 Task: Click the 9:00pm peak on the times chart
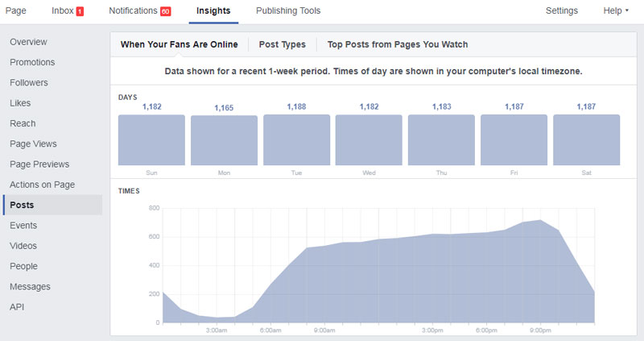[x=540, y=220]
